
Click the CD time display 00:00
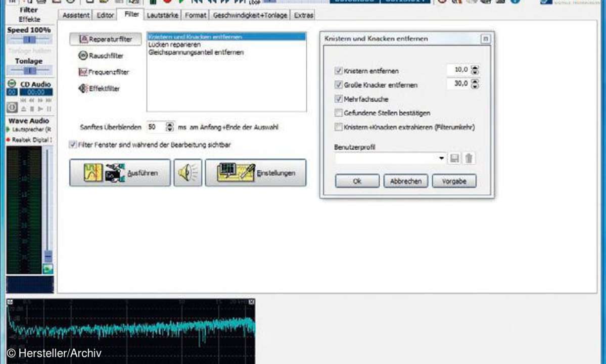(x=36, y=92)
